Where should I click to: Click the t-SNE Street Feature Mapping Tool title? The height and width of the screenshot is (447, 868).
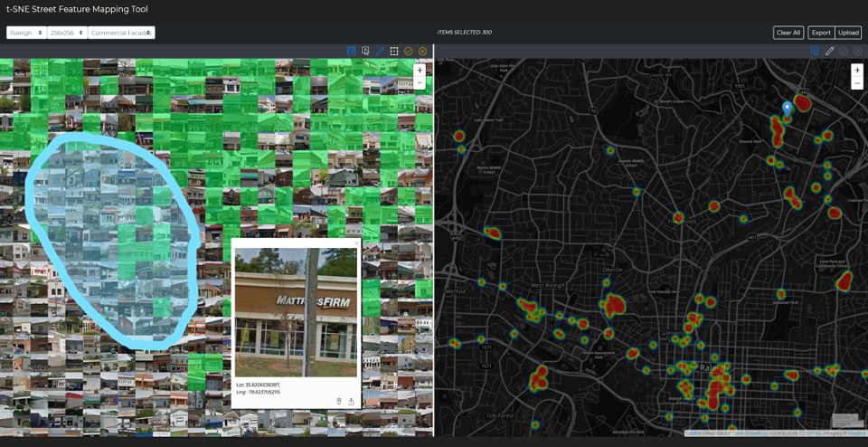[77, 9]
